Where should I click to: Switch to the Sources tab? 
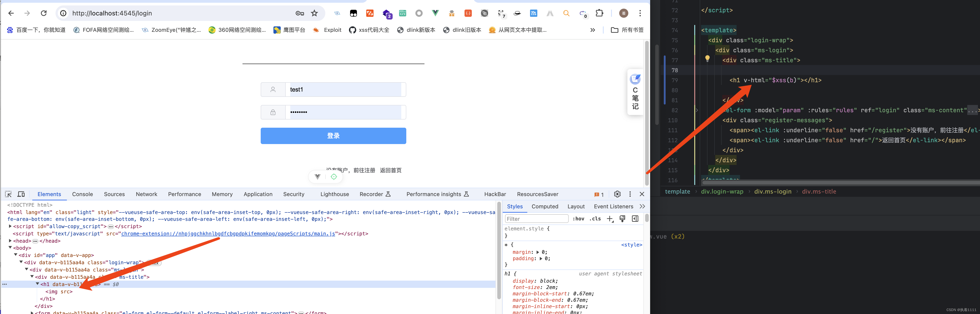coord(114,194)
